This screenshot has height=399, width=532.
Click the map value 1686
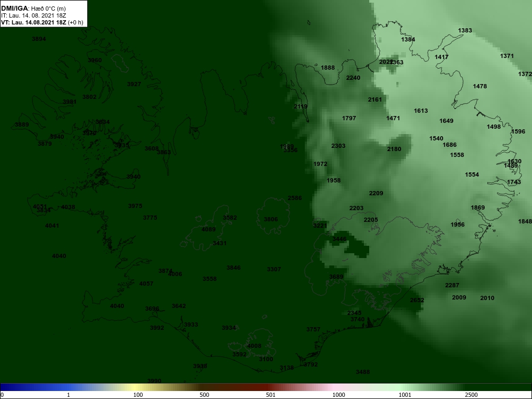450,145
